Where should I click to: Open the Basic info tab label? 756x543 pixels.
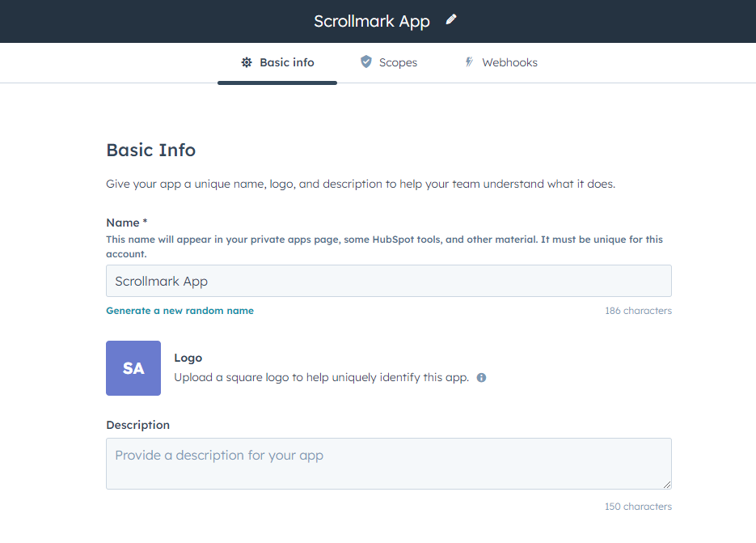(286, 62)
